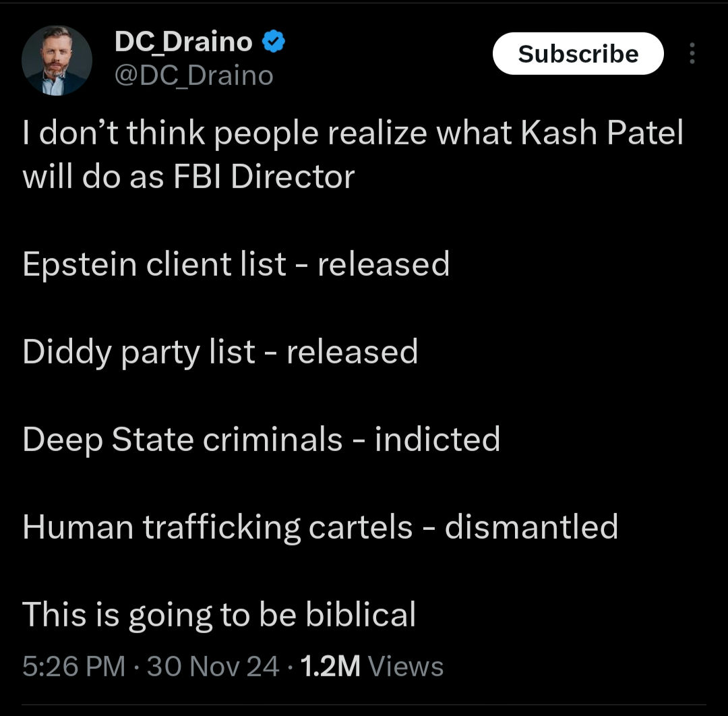
Task: Click the blue verified checkmark badge
Action: click(272, 42)
